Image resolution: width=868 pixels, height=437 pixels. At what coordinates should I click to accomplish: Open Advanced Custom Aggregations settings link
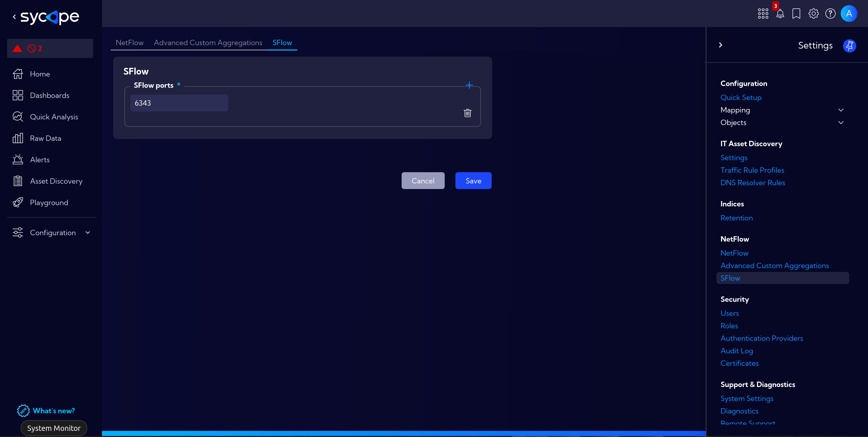[774, 265]
